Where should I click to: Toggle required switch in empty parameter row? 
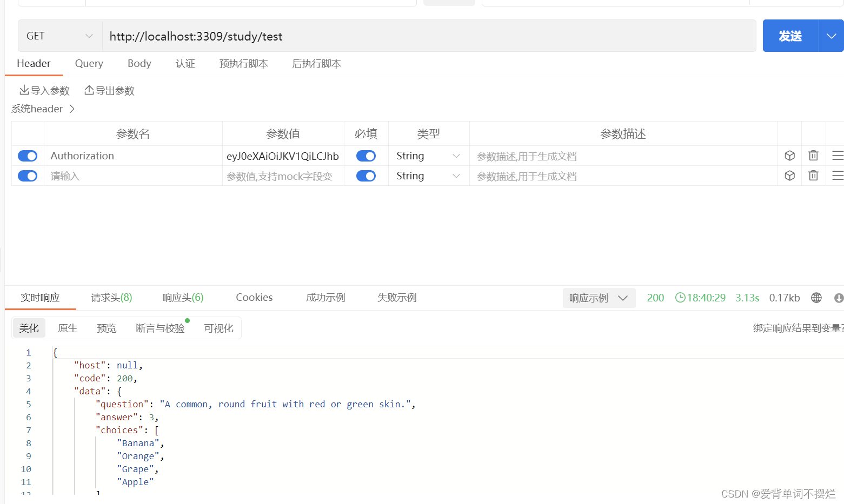pyautogui.click(x=366, y=176)
